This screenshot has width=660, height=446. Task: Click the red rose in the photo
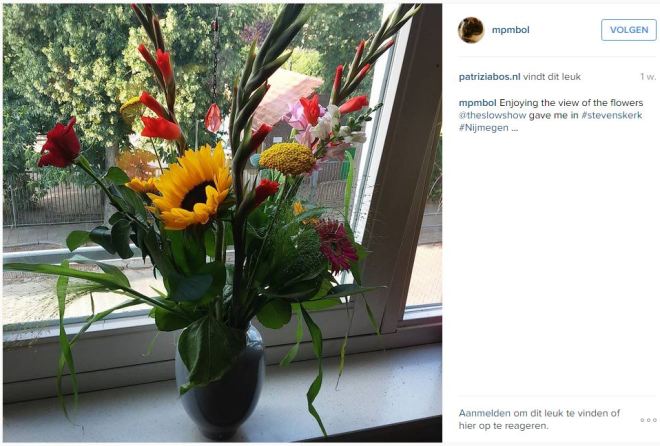(x=60, y=144)
